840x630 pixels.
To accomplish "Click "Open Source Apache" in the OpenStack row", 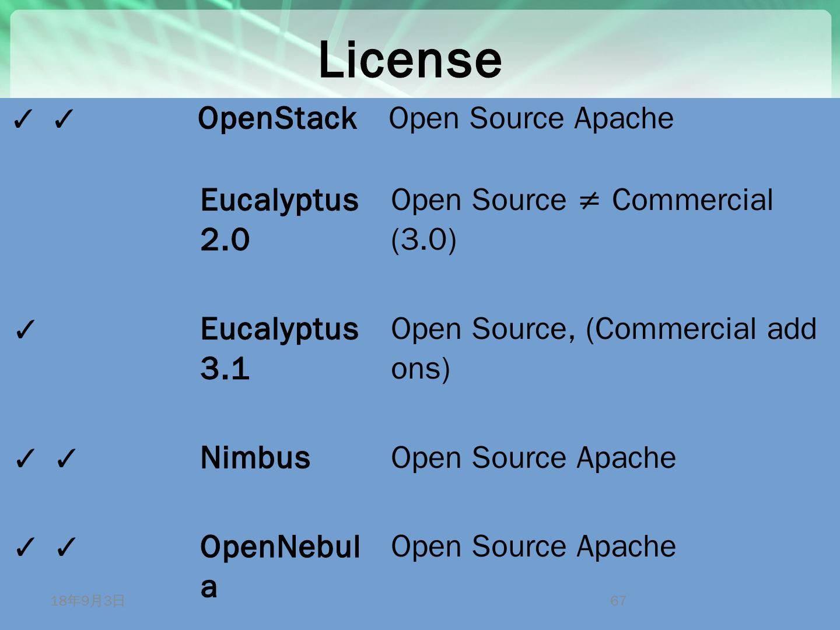I will pos(531,118).
